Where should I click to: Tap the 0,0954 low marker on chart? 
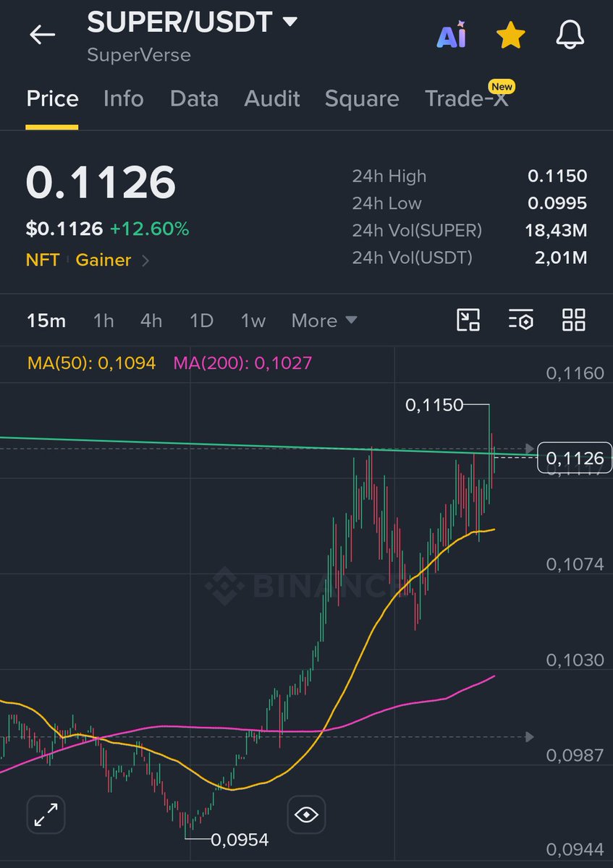click(x=240, y=840)
